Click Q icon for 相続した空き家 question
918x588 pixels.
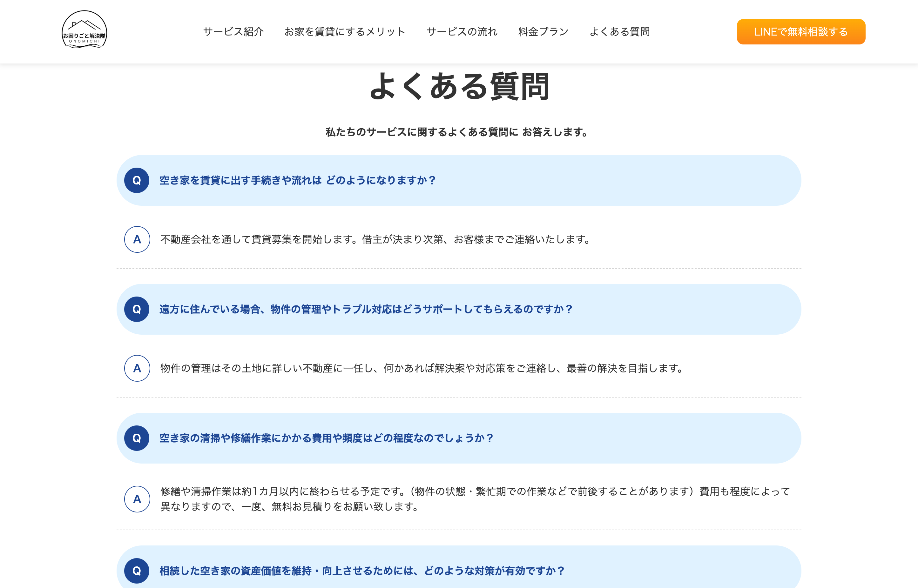tap(137, 571)
